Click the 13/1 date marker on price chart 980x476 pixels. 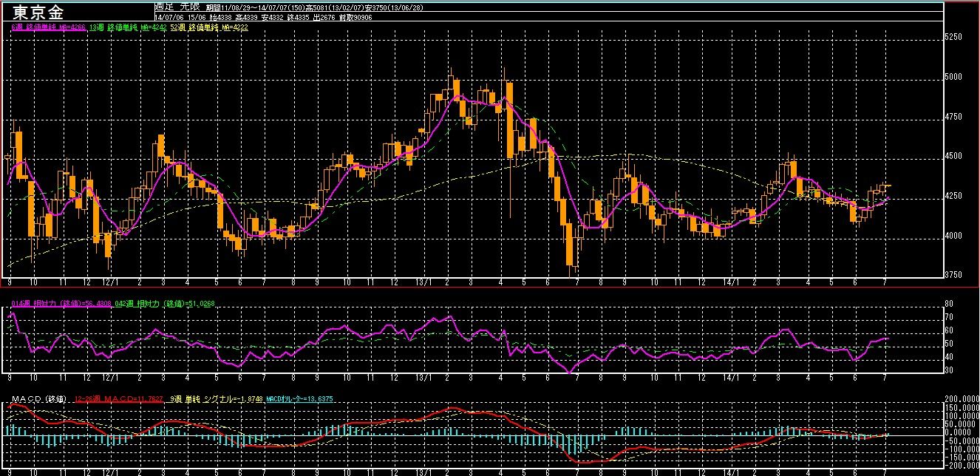click(x=424, y=283)
